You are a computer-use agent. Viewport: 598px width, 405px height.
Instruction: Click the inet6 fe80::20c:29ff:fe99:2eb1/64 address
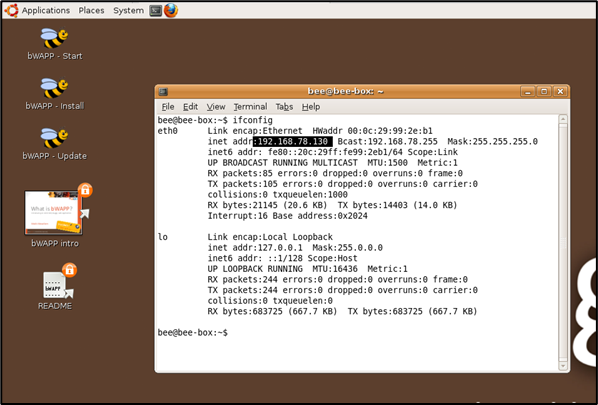coord(335,152)
